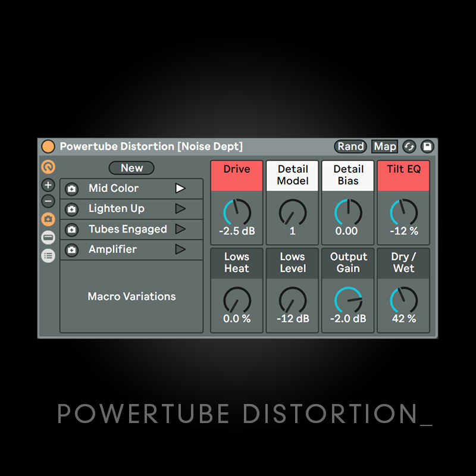Viewport: 476px width, 476px height.
Task: Launch the Mid Color variation triangle
Action: [x=180, y=188]
